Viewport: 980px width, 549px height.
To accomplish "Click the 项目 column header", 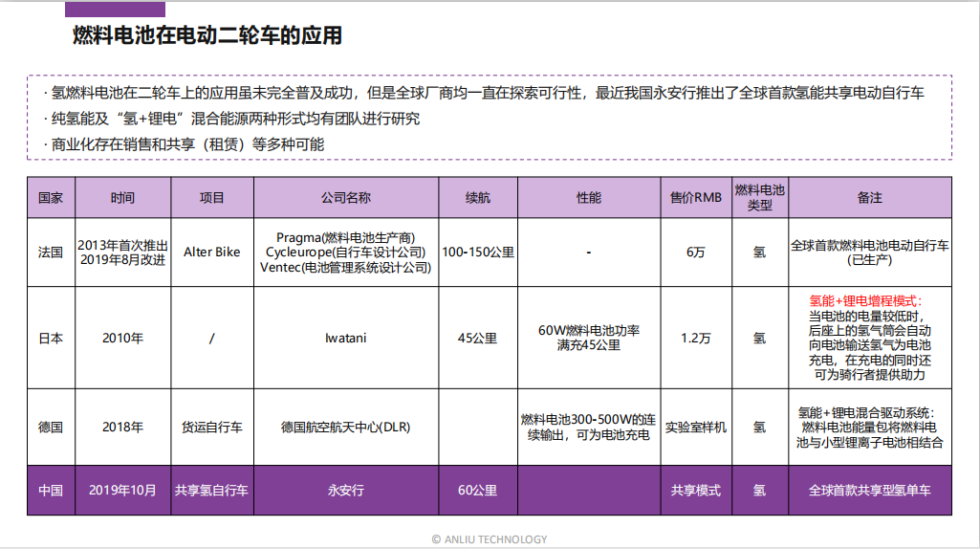I will (x=212, y=198).
